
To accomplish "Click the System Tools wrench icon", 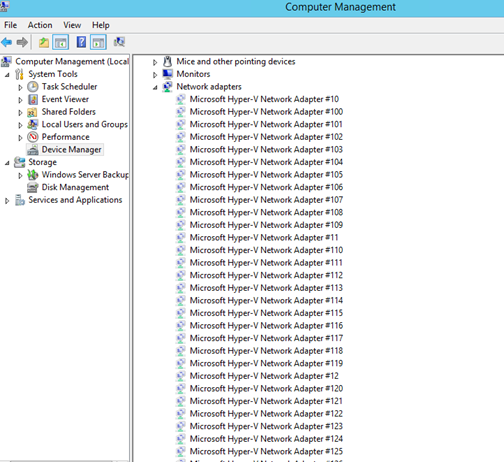I will coord(19,74).
